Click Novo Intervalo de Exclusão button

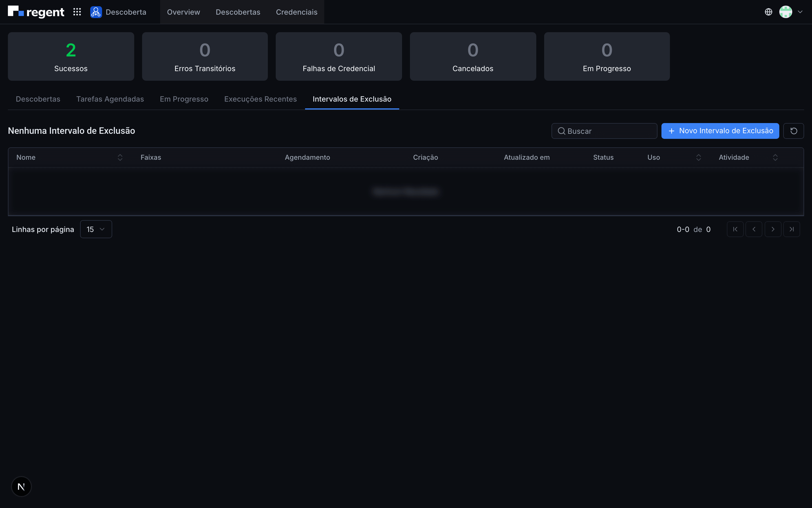(720, 131)
